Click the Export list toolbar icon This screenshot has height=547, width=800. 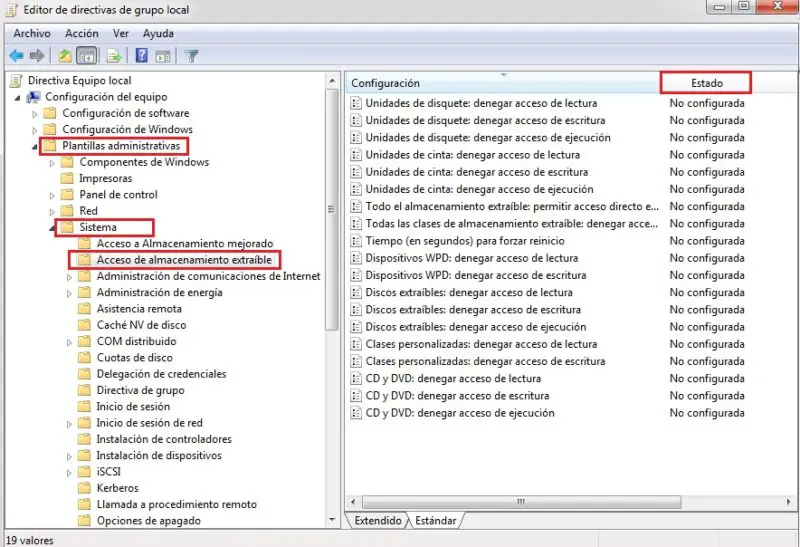[114, 56]
